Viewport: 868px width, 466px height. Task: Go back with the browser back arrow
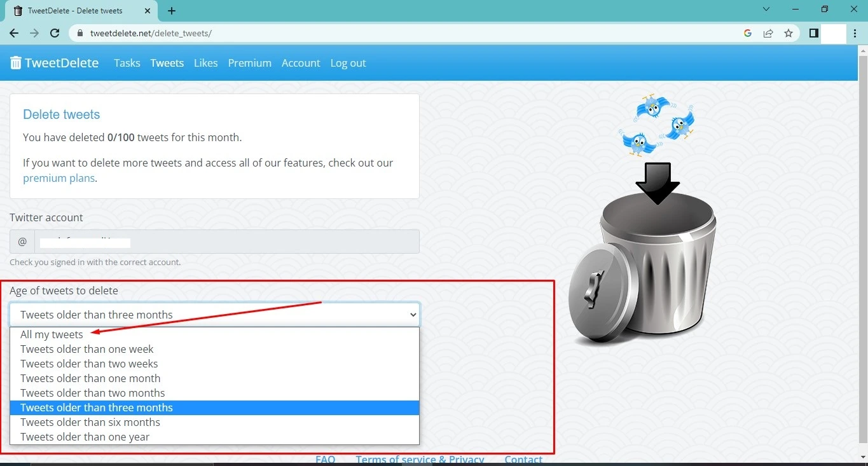[14, 33]
